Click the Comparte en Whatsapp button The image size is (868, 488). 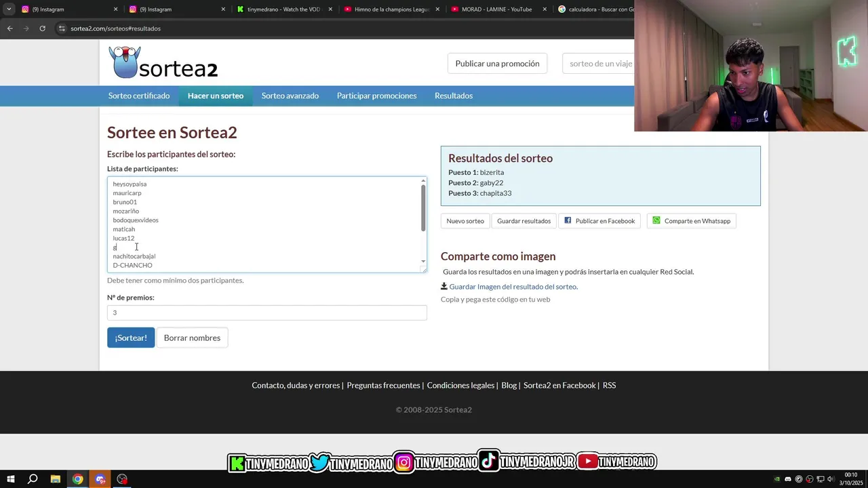click(691, 221)
